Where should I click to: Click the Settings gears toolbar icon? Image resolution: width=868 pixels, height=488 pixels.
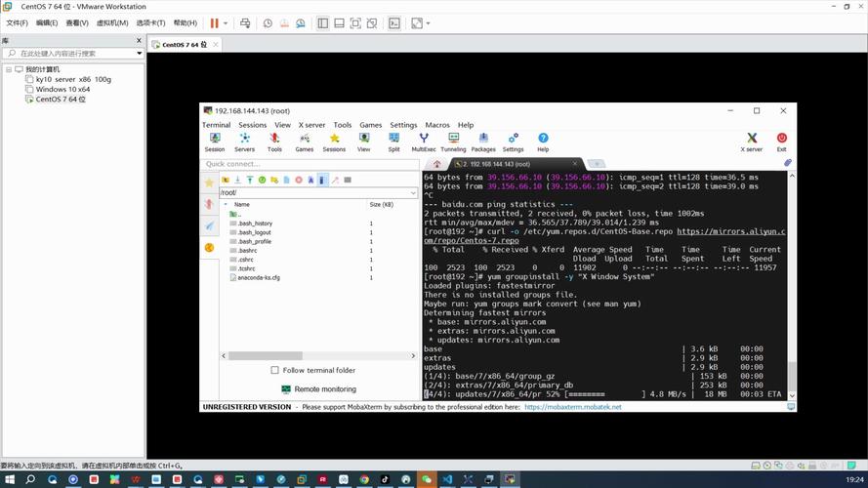[514, 142]
